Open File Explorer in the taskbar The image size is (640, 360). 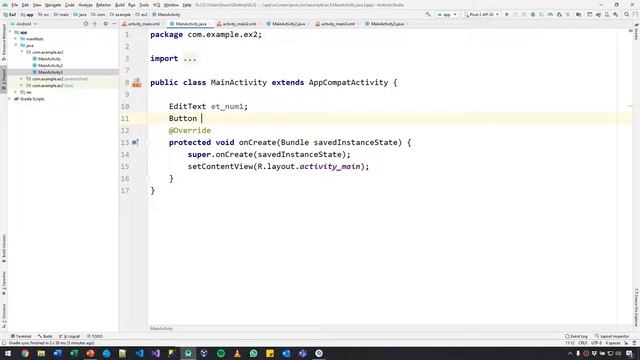(x=41, y=353)
